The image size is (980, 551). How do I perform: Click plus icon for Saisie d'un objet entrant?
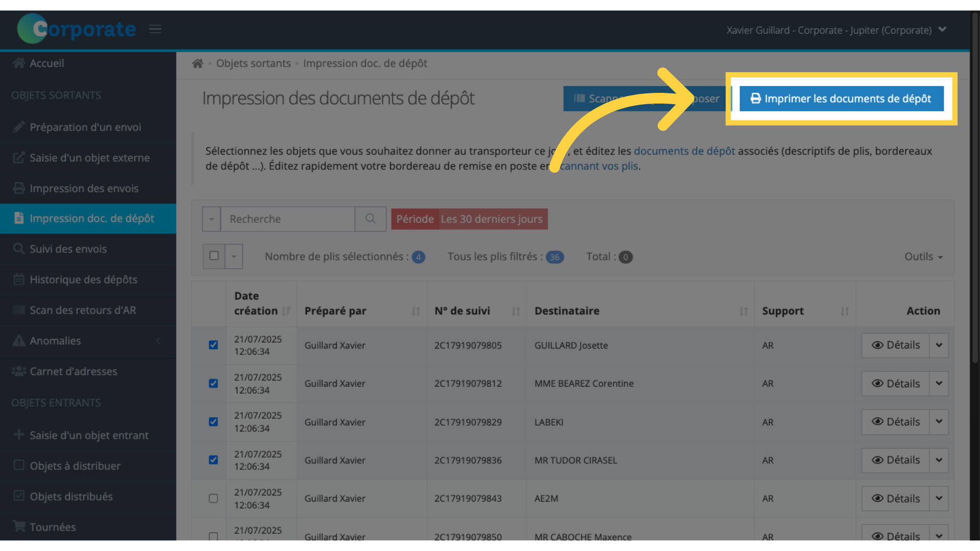pos(19,435)
